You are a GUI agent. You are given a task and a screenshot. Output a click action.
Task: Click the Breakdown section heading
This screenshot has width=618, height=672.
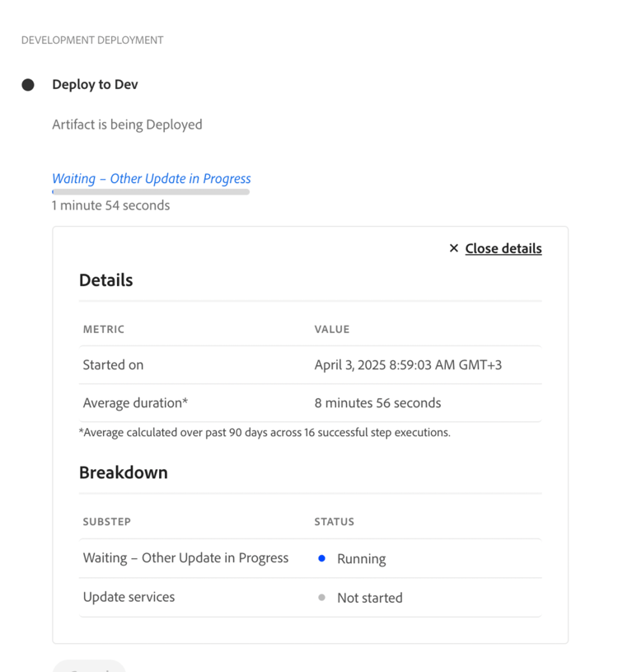(124, 472)
